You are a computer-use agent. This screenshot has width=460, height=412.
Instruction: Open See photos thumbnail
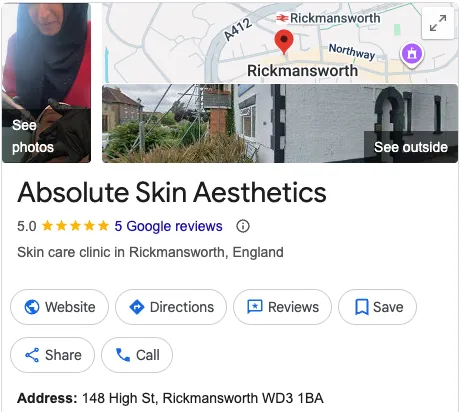46,83
